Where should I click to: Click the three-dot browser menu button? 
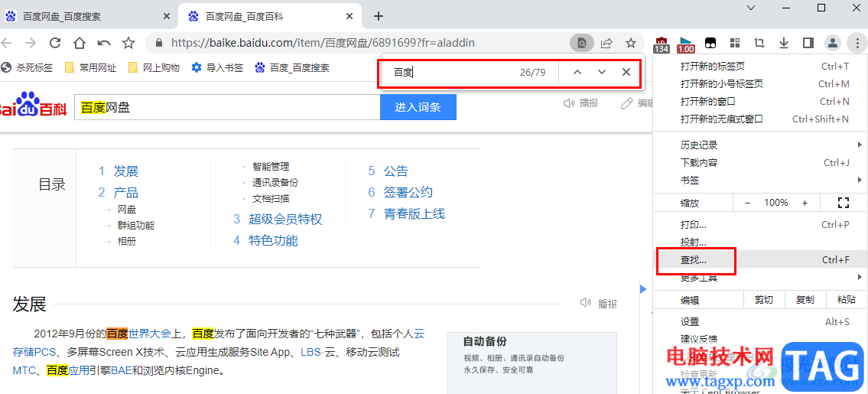point(857,43)
